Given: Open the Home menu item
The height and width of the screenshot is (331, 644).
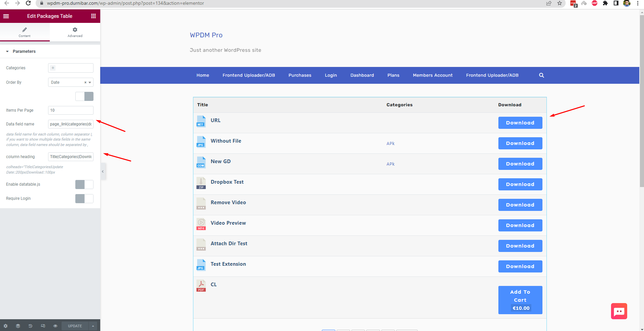Looking at the screenshot, I should click(x=203, y=75).
